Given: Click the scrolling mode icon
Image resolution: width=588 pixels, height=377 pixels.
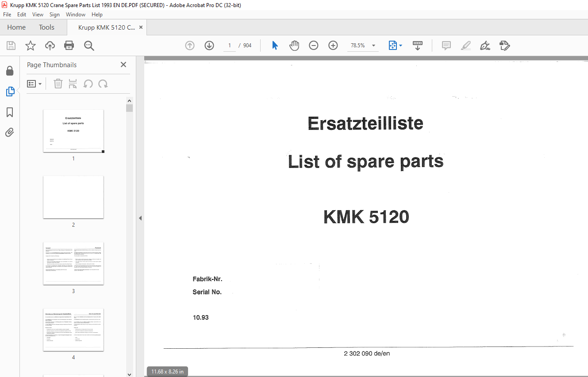Looking at the screenshot, I should point(418,46).
